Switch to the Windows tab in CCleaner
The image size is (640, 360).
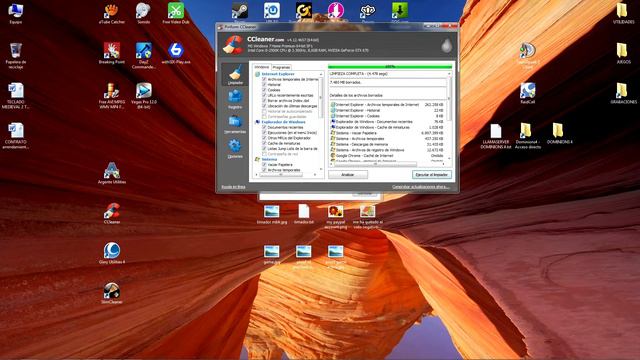coord(262,67)
